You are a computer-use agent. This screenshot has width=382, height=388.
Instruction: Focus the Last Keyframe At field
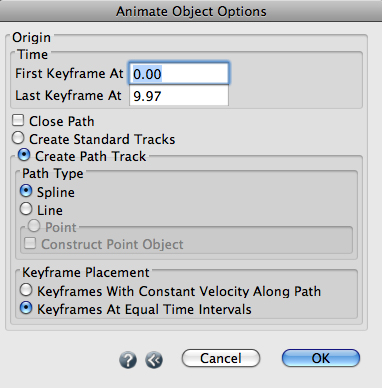[179, 96]
